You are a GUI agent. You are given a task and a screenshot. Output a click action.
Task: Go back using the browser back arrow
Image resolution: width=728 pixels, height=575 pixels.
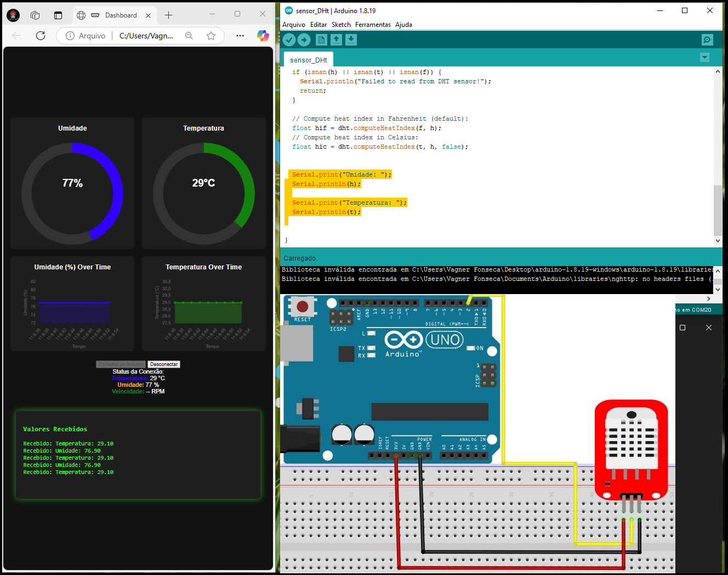pyautogui.click(x=16, y=35)
